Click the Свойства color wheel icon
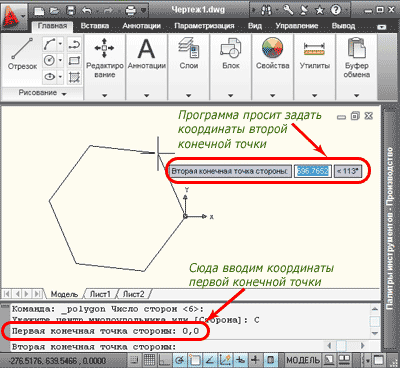 click(x=273, y=48)
